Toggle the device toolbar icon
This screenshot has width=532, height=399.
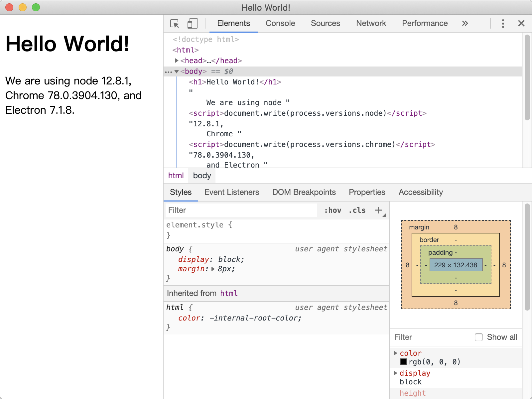192,24
